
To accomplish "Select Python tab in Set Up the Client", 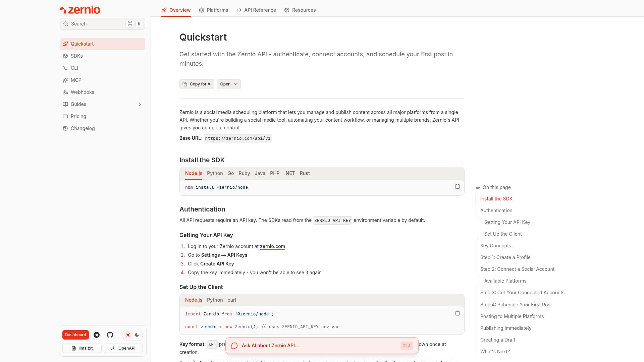I will coord(215,300).
